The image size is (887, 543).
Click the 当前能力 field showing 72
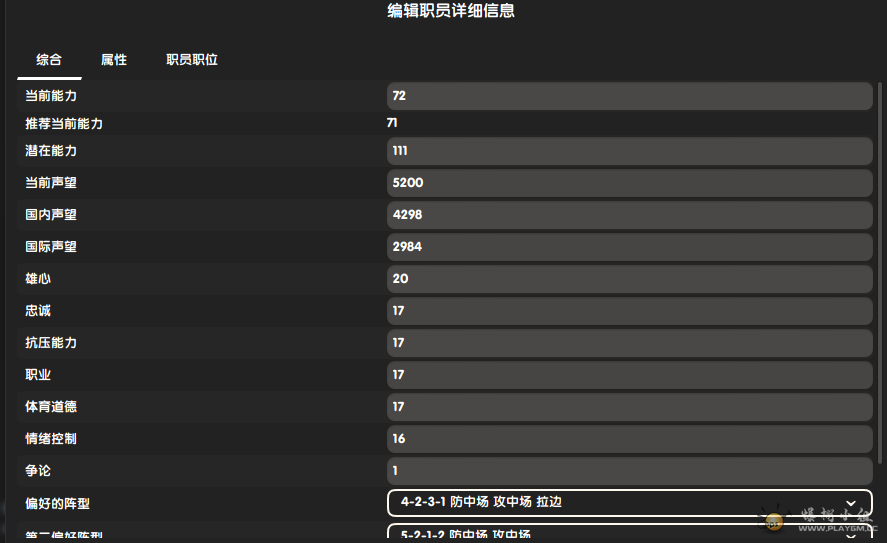point(630,96)
